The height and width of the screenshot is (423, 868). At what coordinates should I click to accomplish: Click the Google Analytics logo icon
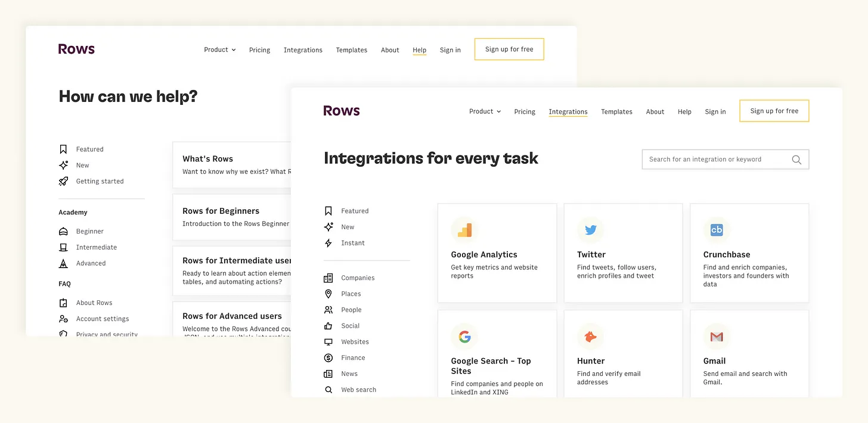(x=464, y=230)
